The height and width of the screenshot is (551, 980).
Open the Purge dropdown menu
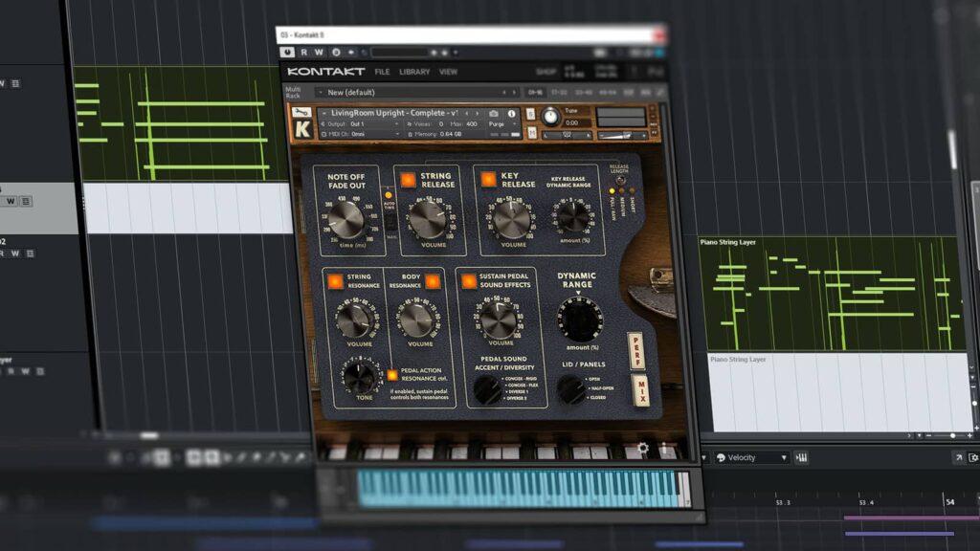498,124
